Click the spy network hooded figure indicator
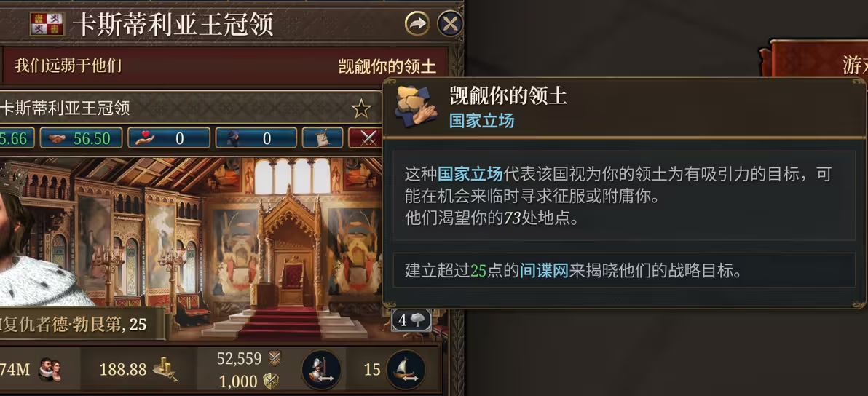 pos(256,138)
